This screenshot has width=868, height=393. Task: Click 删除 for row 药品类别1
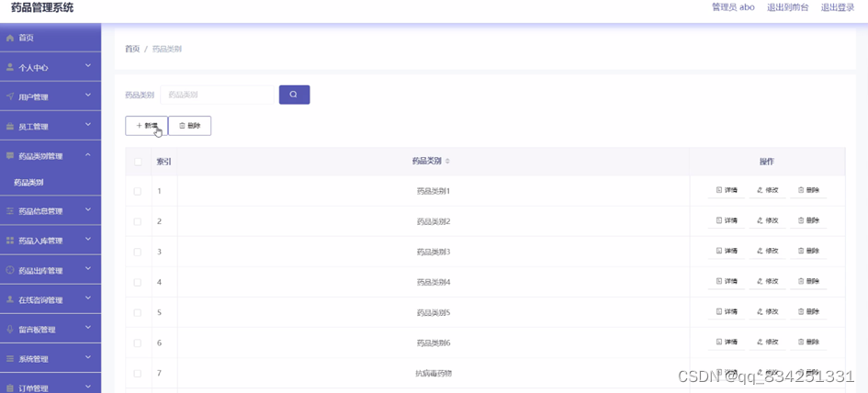808,190
